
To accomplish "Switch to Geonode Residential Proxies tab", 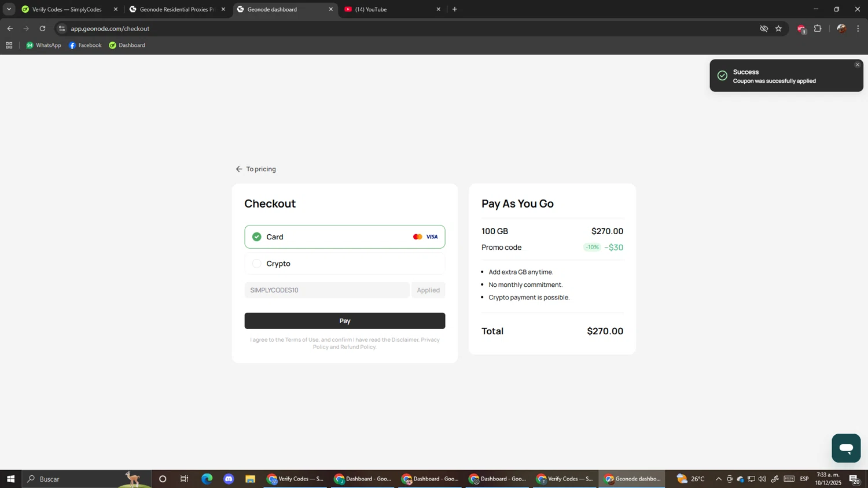I will pos(176,9).
